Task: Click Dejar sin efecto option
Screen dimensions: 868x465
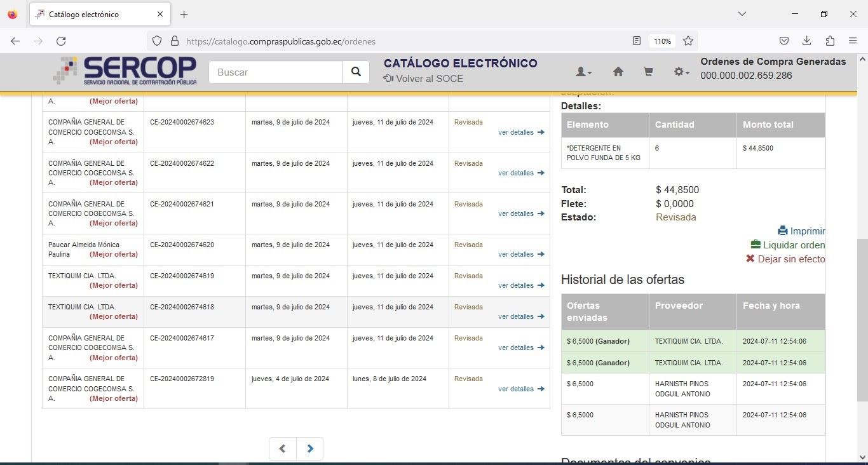Action: [x=785, y=259]
